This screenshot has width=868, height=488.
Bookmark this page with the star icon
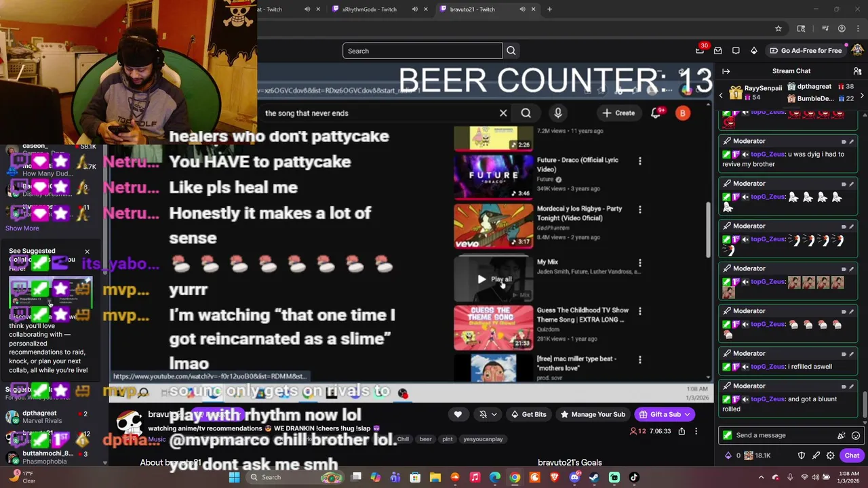[778, 28]
